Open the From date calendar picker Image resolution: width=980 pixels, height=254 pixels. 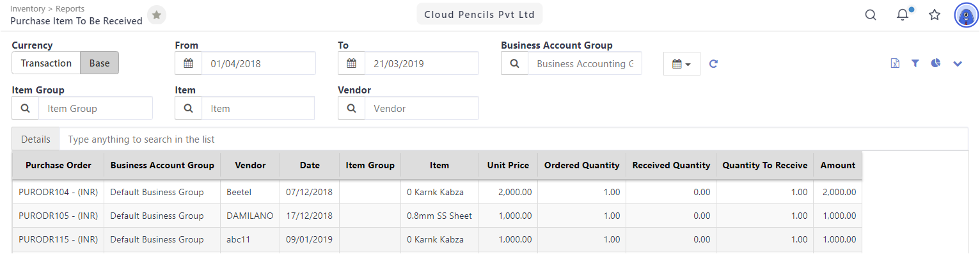(x=188, y=63)
